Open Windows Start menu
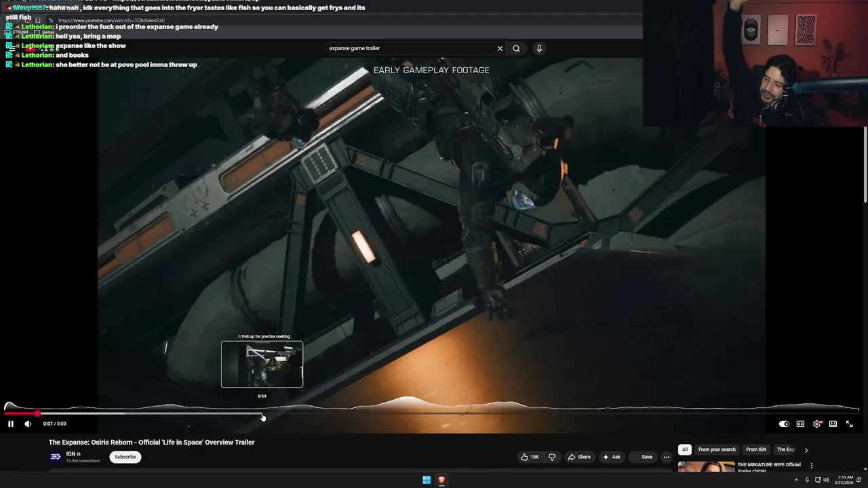This screenshot has height=488, width=868. click(427, 480)
